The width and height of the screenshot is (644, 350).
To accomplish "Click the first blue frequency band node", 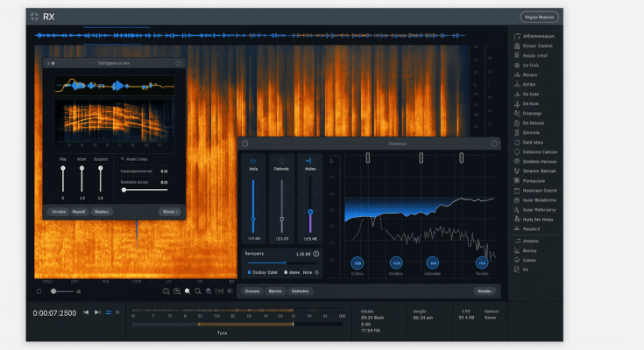I will (x=357, y=263).
